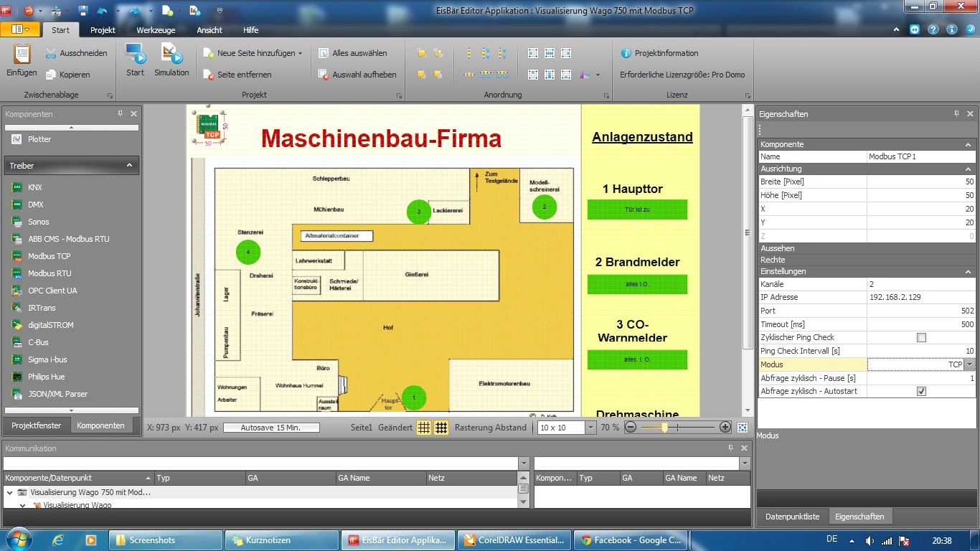Switch to CorelDRAW Essentials taskbar button
980x551 pixels.
coord(513,540)
